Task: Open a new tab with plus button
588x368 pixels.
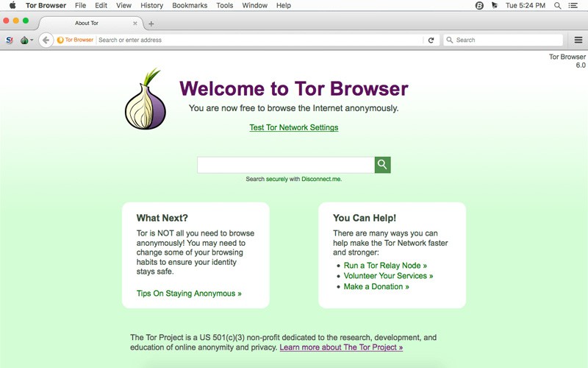Action: (x=151, y=24)
